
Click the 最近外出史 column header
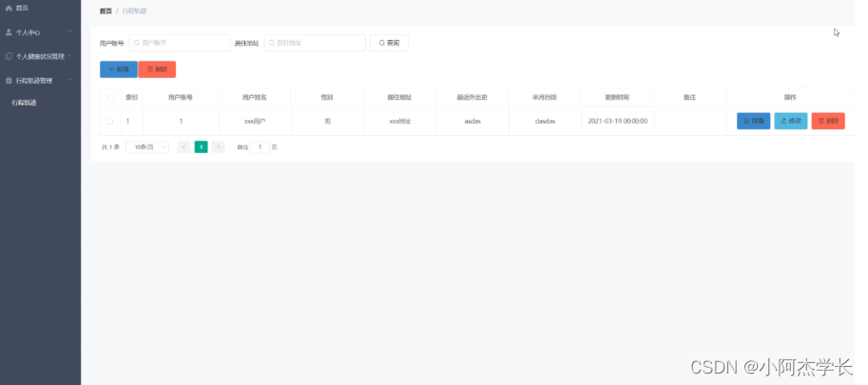(x=473, y=97)
